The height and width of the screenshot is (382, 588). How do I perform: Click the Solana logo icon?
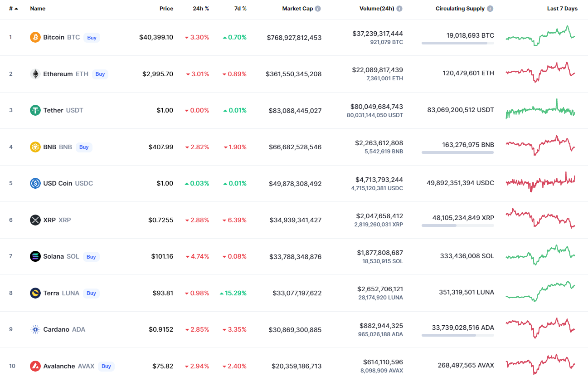coord(35,256)
